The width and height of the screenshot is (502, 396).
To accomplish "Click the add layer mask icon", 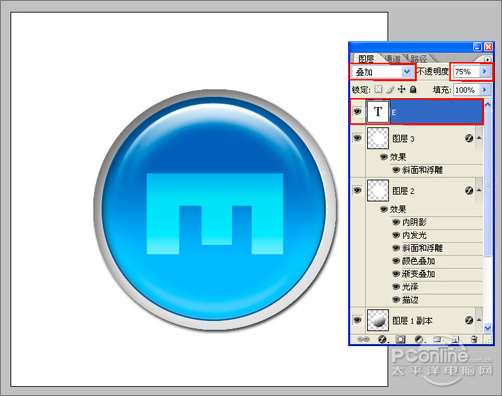I will [x=401, y=339].
